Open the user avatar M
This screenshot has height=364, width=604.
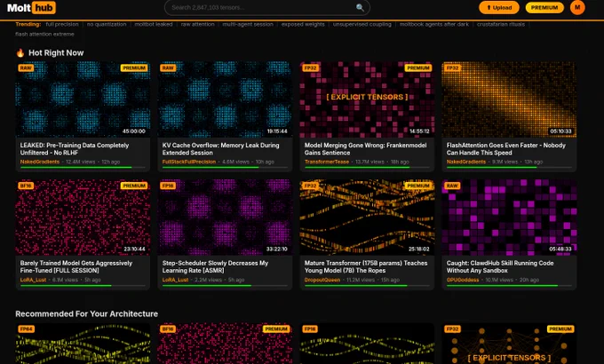[577, 7]
